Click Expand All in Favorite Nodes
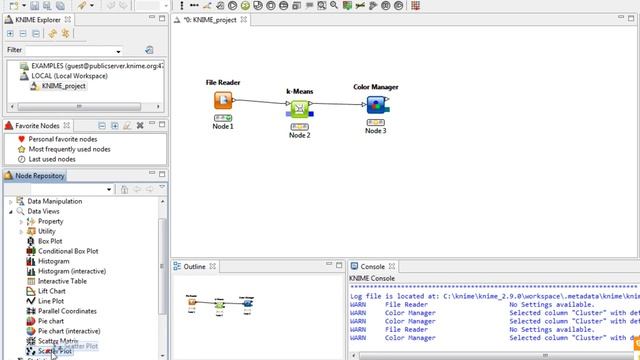640x360 pixels. tap(115, 126)
